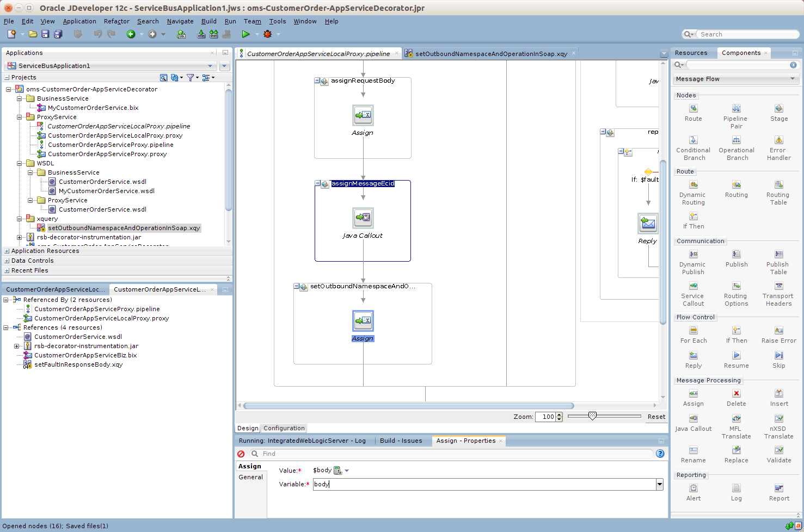Click the zoom slider handle
The width and height of the screenshot is (804, 532).
592,416
